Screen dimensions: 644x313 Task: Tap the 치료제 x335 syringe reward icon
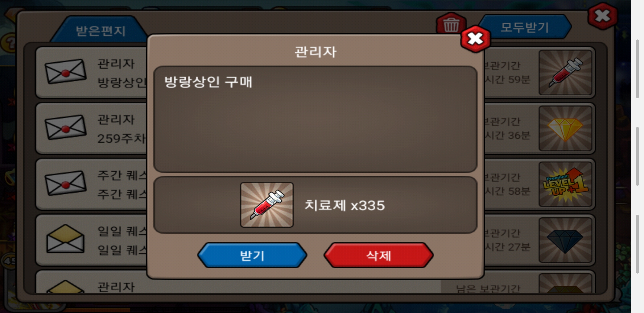pos(267,205)
